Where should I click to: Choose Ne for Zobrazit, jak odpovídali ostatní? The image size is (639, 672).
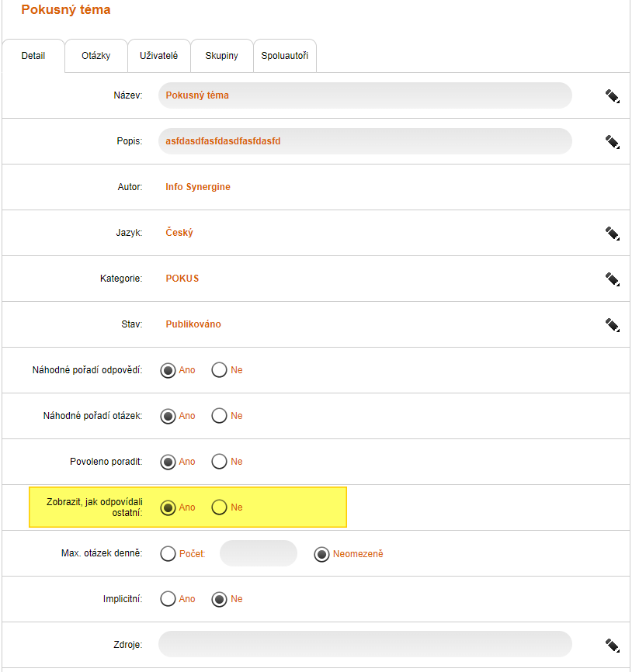point(219,507)
